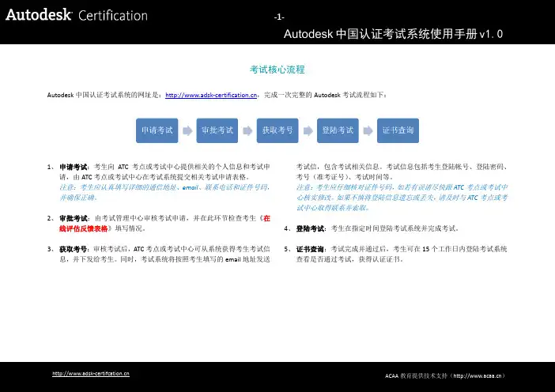Select the 审批考试 flow step box
Viewport: 555px width, 392px height.
(217, 130)
